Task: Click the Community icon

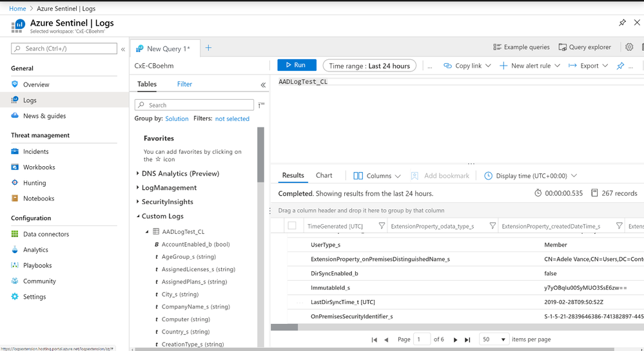Action: point(15,281)
